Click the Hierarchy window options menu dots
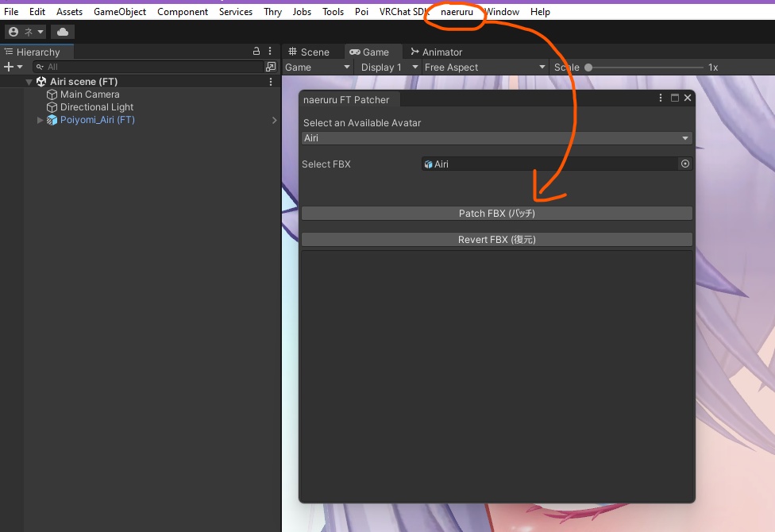 [269, 51]
